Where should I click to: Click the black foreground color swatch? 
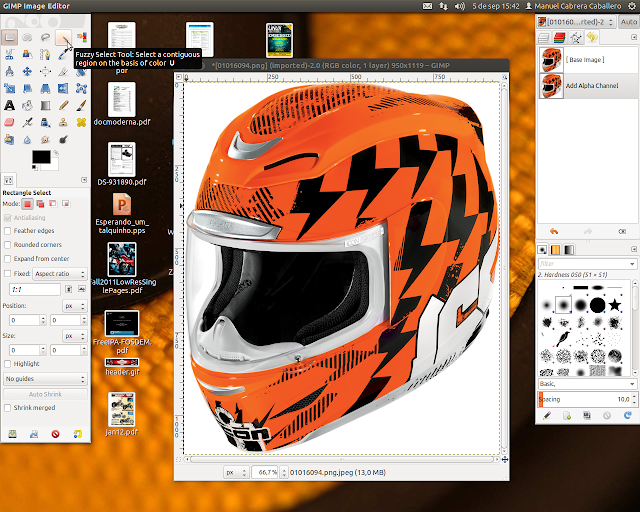pyautogui.click(x=41, y=157)
